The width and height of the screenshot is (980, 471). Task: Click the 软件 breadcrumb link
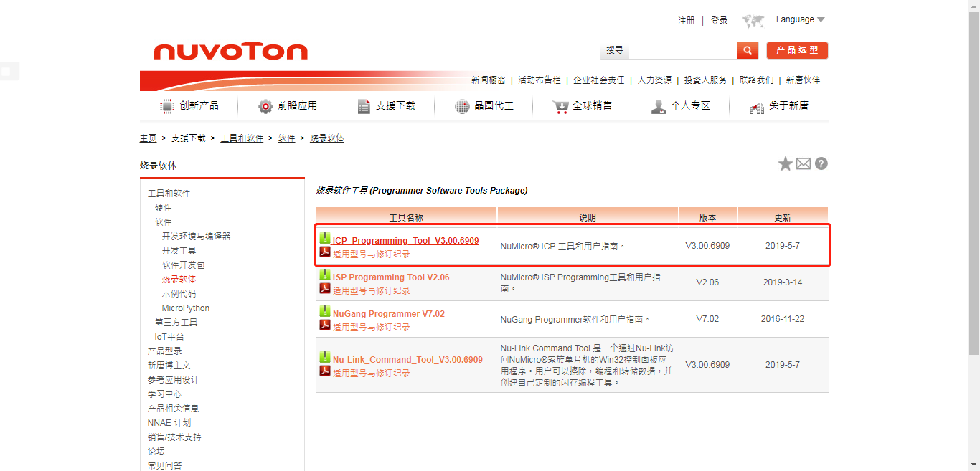(x=287, y=138)
